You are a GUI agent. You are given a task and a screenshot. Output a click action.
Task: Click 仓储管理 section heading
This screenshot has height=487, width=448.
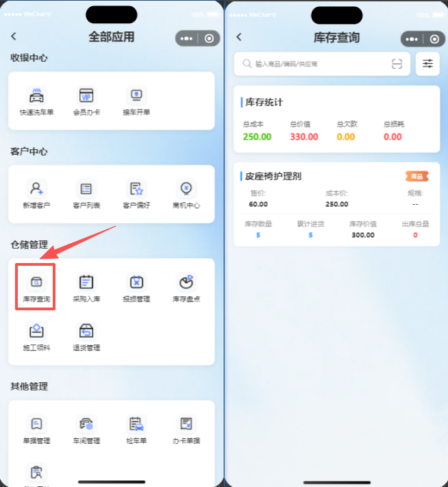click(x=29, y=245)
